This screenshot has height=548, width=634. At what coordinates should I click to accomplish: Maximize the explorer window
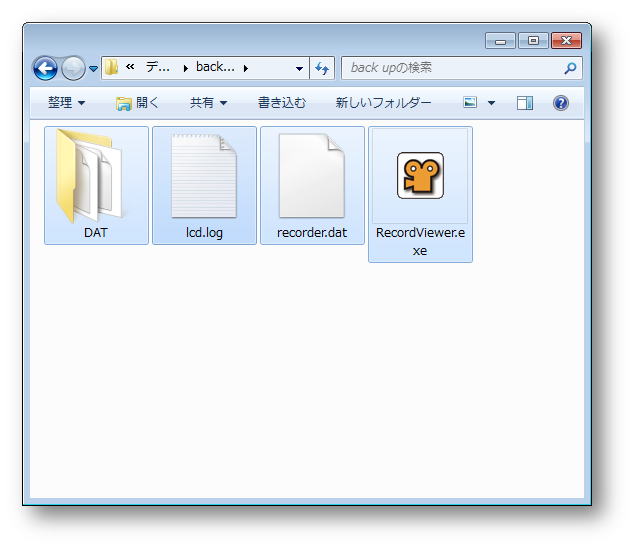(x=533, y=41)
